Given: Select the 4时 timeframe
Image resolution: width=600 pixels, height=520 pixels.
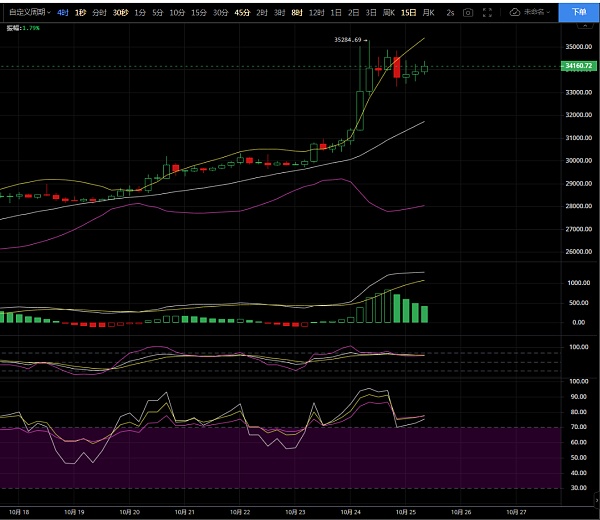Looking at the screenshot, I should [x=63, y=12].
